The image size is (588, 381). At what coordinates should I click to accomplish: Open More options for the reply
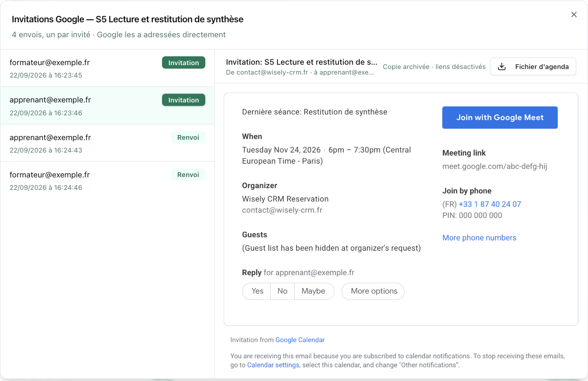click(373, 291)
